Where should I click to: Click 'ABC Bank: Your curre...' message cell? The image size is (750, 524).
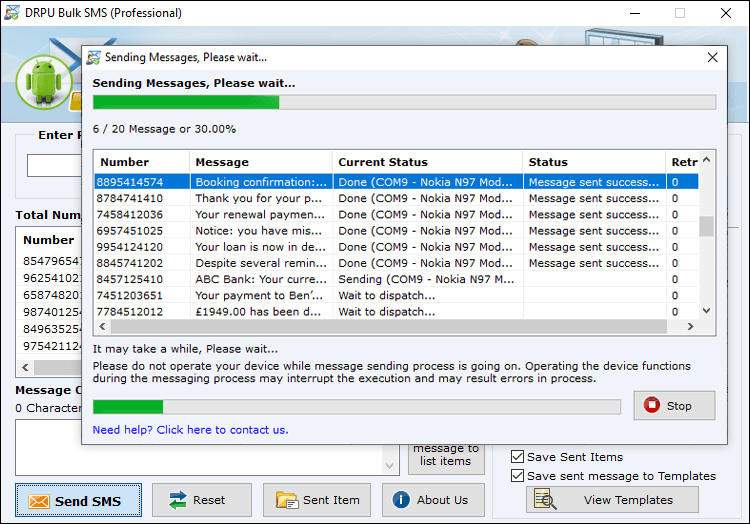click(261, 280)
